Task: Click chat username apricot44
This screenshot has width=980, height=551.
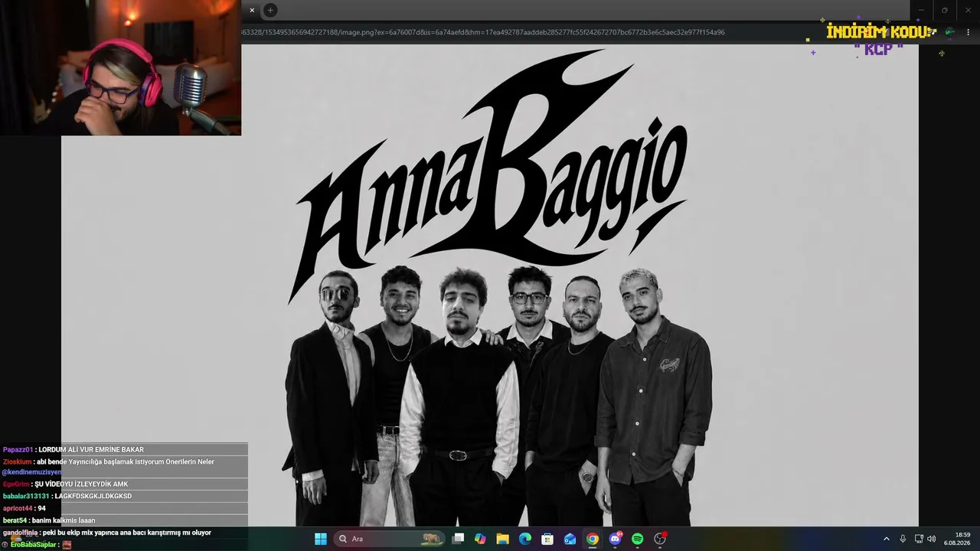Action: coord(18,509)
